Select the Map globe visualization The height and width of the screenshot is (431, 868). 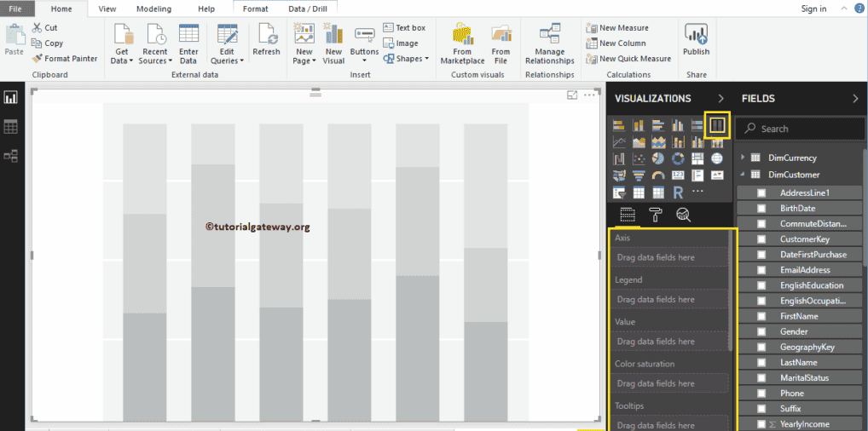pyautogui.click(x=717, y=159)
